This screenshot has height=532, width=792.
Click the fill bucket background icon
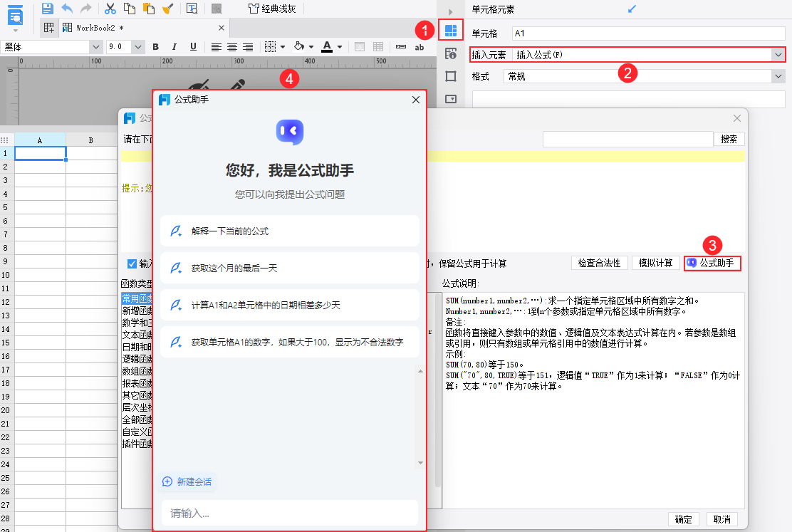(299, 46)
